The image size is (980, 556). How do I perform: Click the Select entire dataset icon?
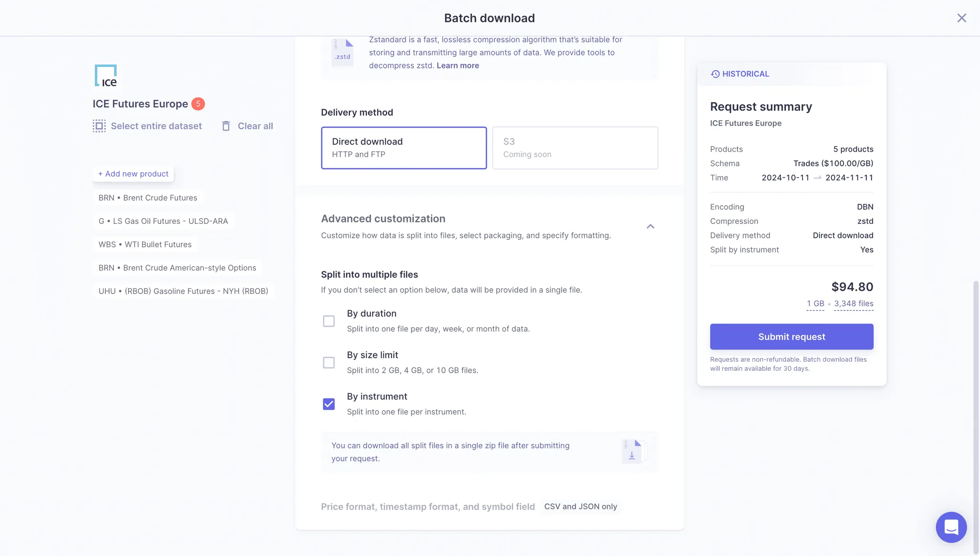pyautogui.click(x=99, y=126)
